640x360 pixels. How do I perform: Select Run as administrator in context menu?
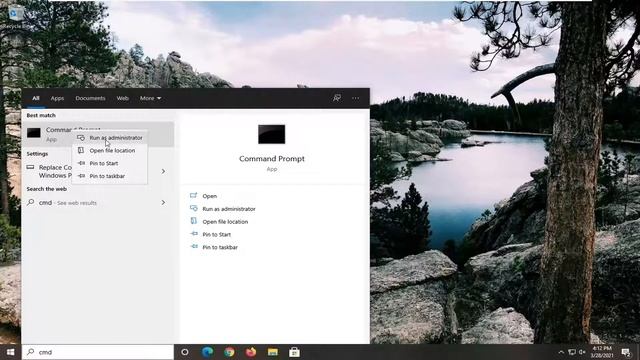(x=110, y=138)
